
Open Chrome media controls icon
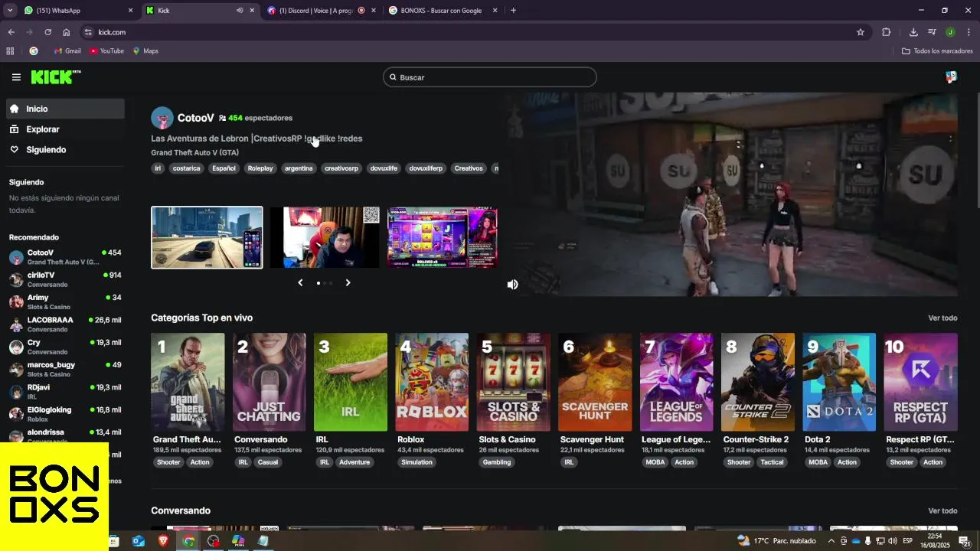point(932,32)
